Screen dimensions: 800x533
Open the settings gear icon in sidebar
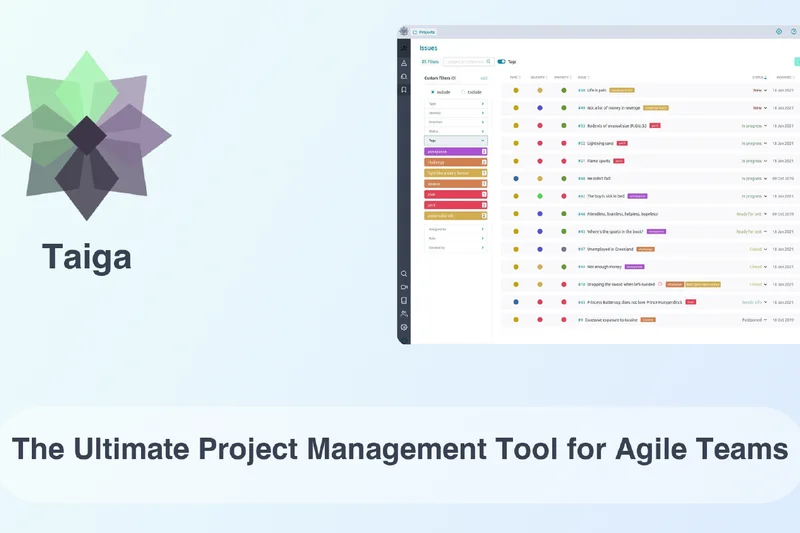click(404, 327)
